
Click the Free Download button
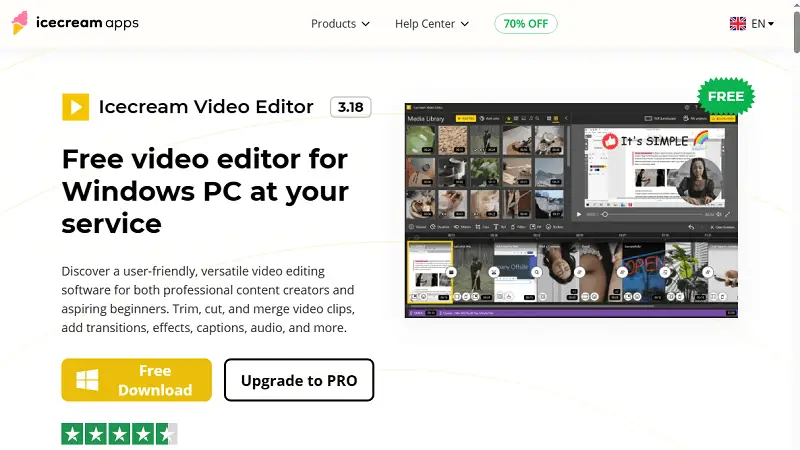(137, 380)
